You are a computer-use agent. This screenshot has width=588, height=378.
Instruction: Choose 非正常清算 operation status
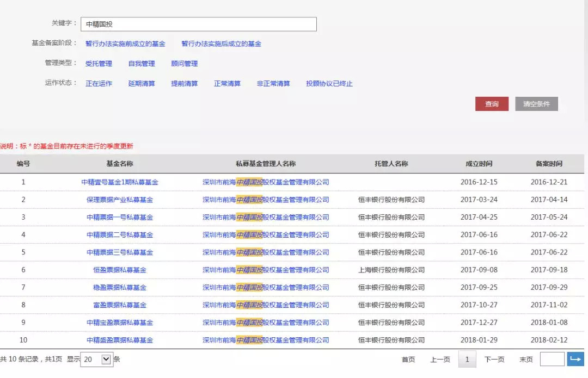(x=273, y=84)
